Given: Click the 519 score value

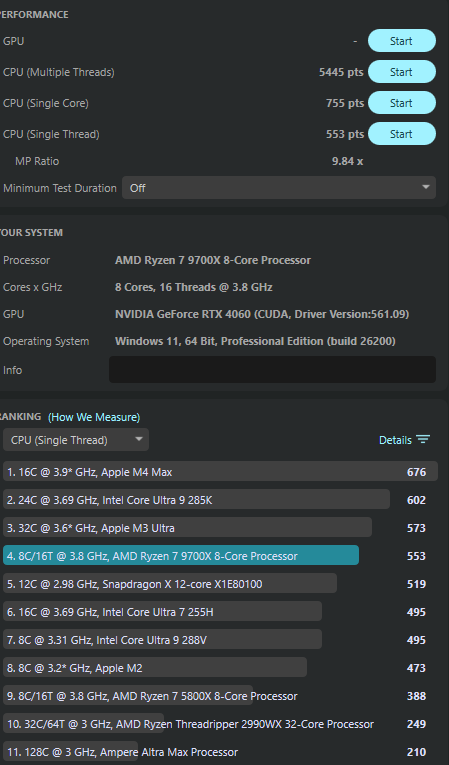Looking at the screenshot, I should [x=416, y=584].
